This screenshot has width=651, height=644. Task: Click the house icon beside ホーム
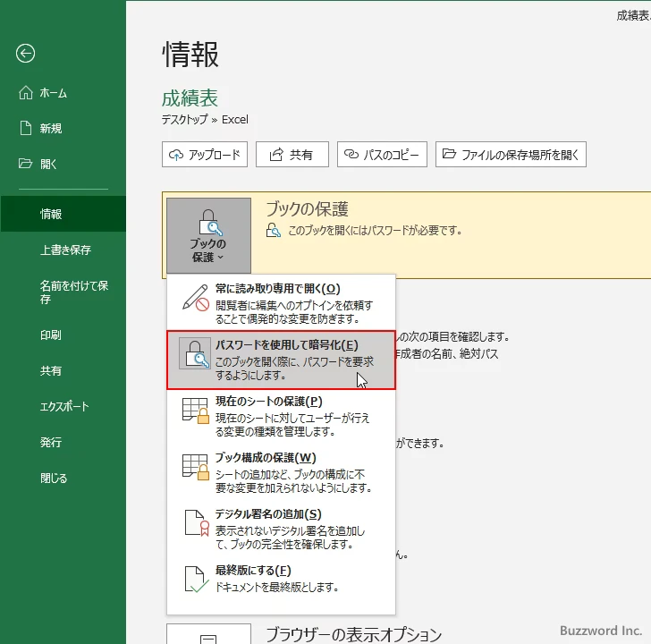pyautogui.click(x=26, y=93)
